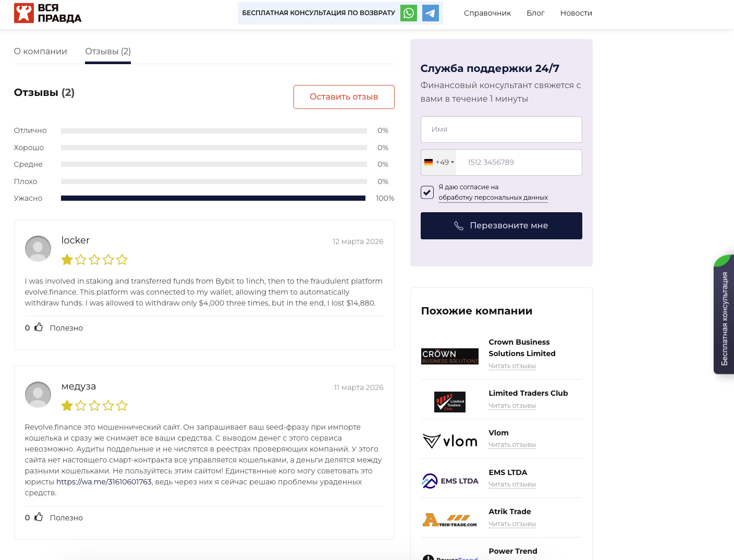Image resolution: width=734 pixels, height=560 pixels.
Task: Click the Atrik Trade logo
Action: click(x=450, y=519)
